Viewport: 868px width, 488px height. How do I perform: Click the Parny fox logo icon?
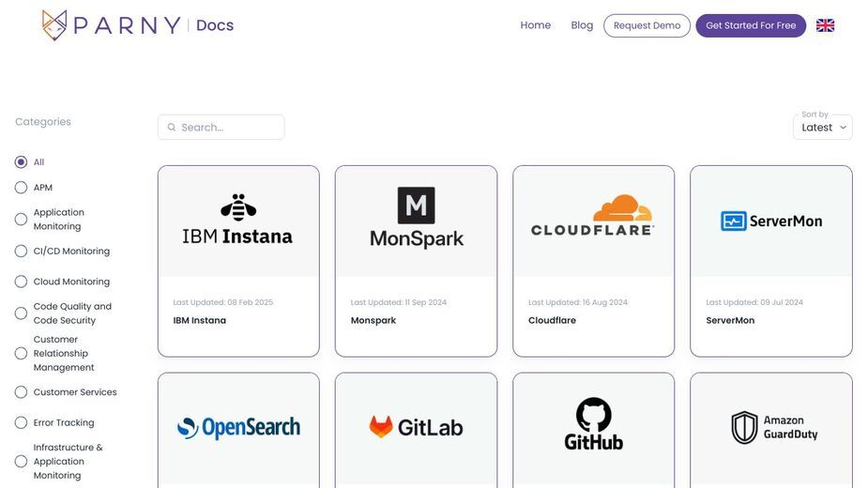pyautogui.click(x=54, y=25)
